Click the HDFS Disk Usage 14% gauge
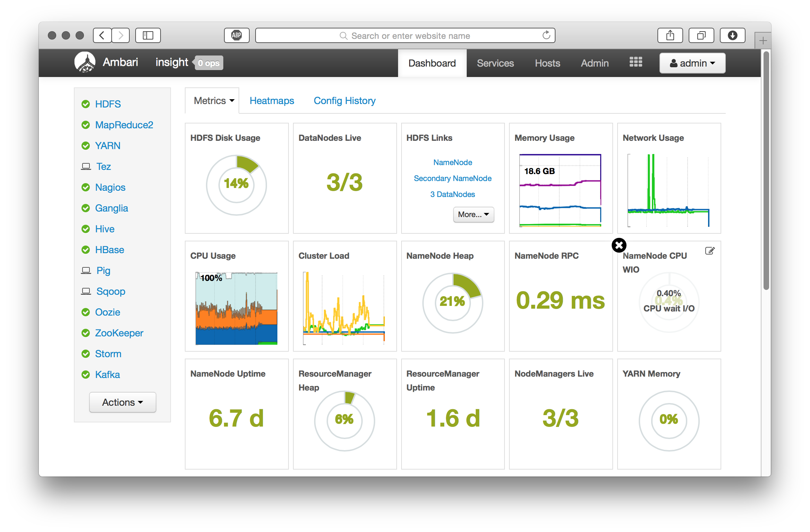 236,185
